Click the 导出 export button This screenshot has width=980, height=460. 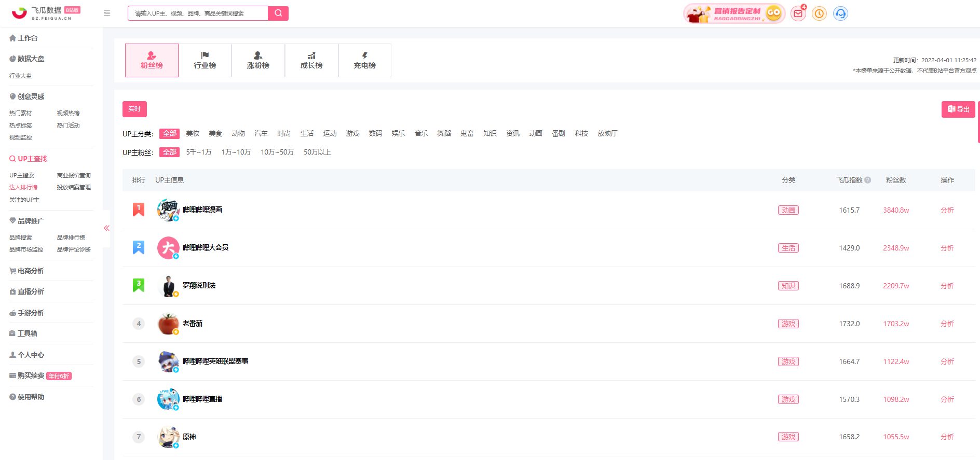coord(958,109)
